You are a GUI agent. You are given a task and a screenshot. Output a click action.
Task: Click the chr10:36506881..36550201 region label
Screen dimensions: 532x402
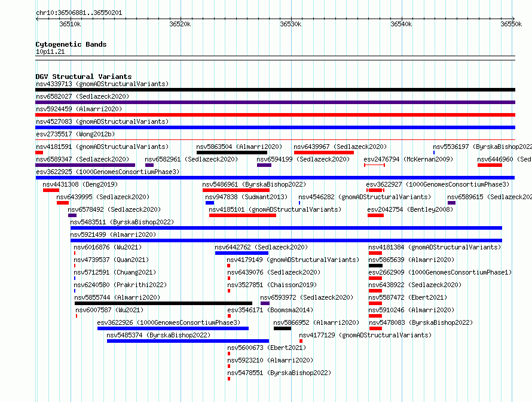click(79, 13)
